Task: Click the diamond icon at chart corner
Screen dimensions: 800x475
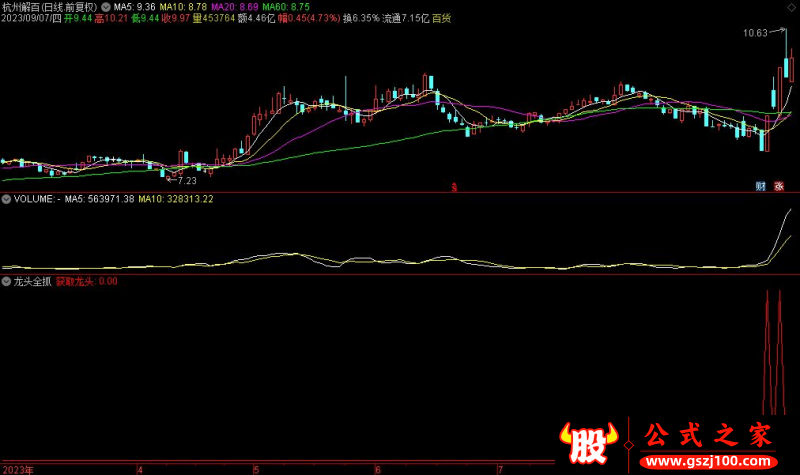Action: (x=791, y=7)
